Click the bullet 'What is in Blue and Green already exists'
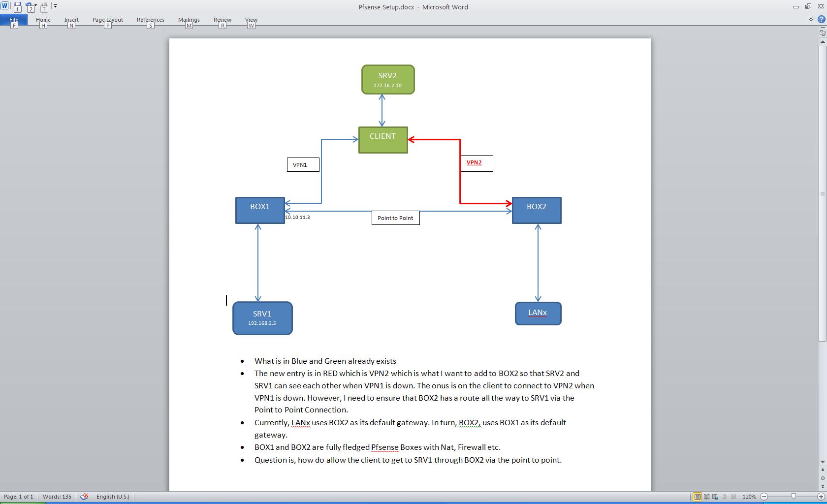 click(325, 361)
